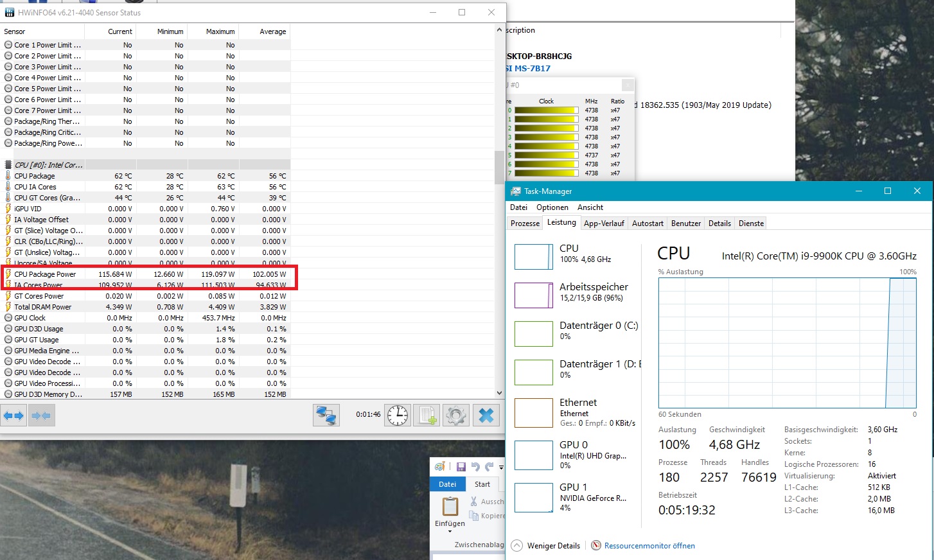Click the Einfügen clipboard icon in Paint
This screenshot has height=560, width=934.
click(x=450, y=507)
